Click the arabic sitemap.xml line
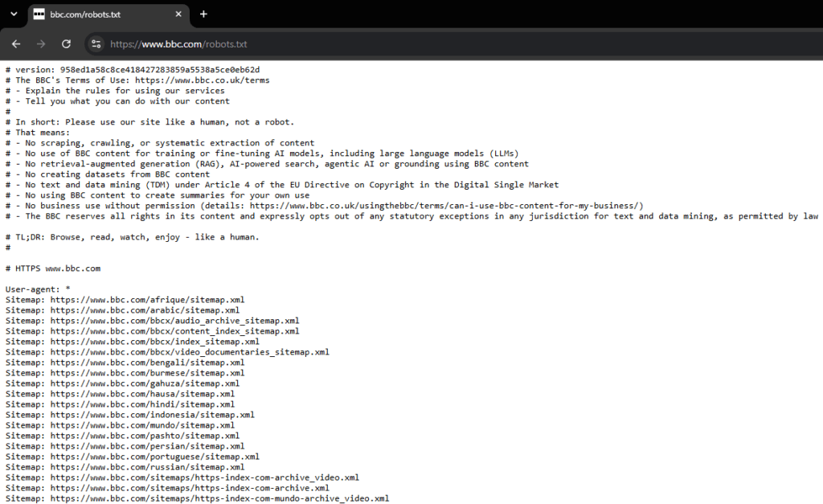Viewport: 823px width, 504px height. [123, 310]
